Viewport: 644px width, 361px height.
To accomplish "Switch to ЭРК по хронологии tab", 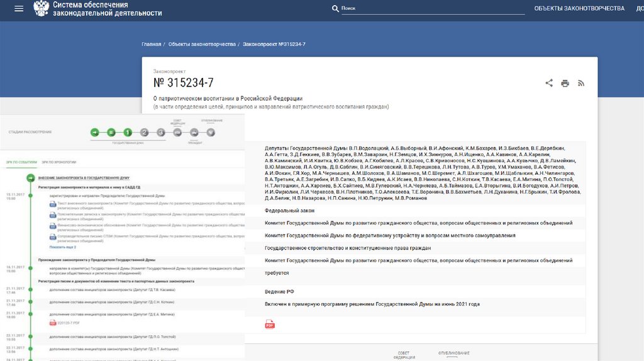I will tap(58, 162).
